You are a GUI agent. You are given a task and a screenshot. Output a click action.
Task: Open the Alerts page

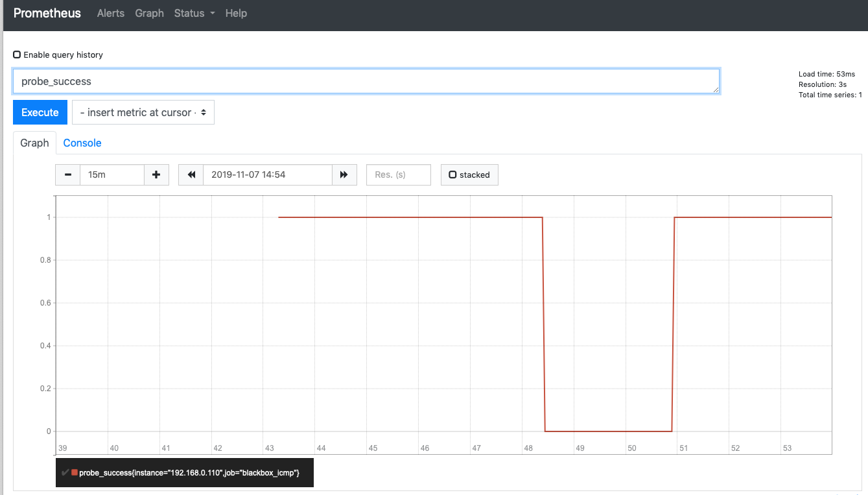pyautogui.click(x=111, y=13)
